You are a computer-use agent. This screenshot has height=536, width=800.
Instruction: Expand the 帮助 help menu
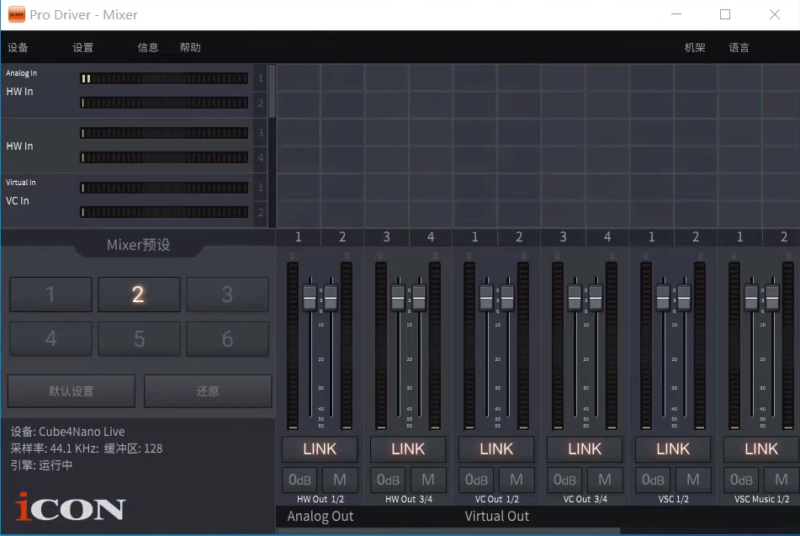click(190, 48)
